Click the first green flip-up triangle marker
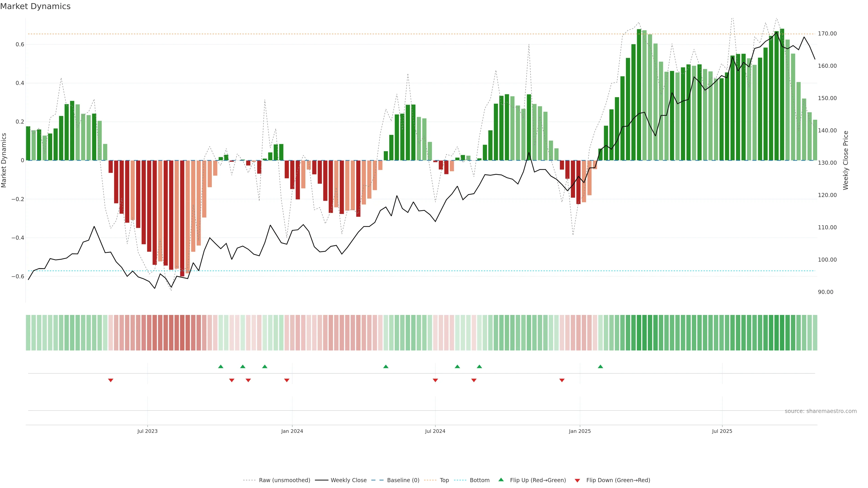868x488 pixels. 221,366
